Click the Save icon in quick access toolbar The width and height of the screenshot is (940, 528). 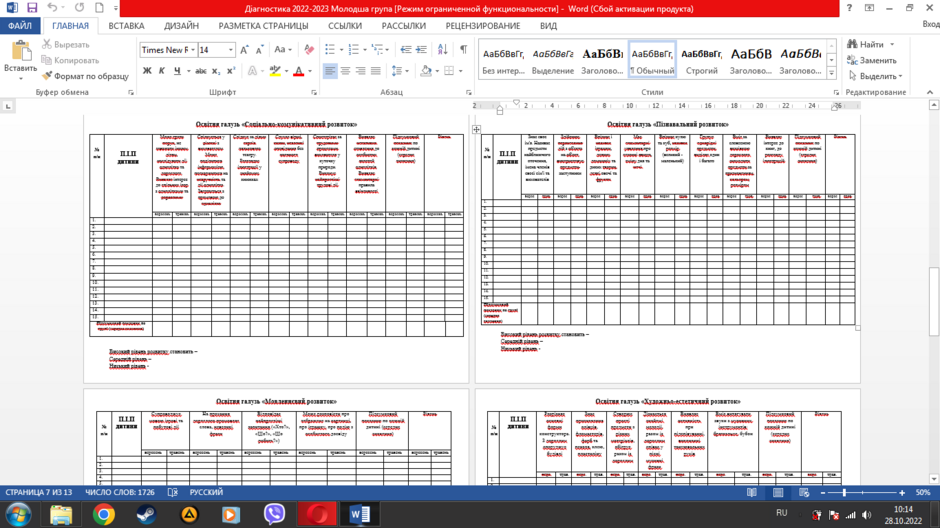32,8
